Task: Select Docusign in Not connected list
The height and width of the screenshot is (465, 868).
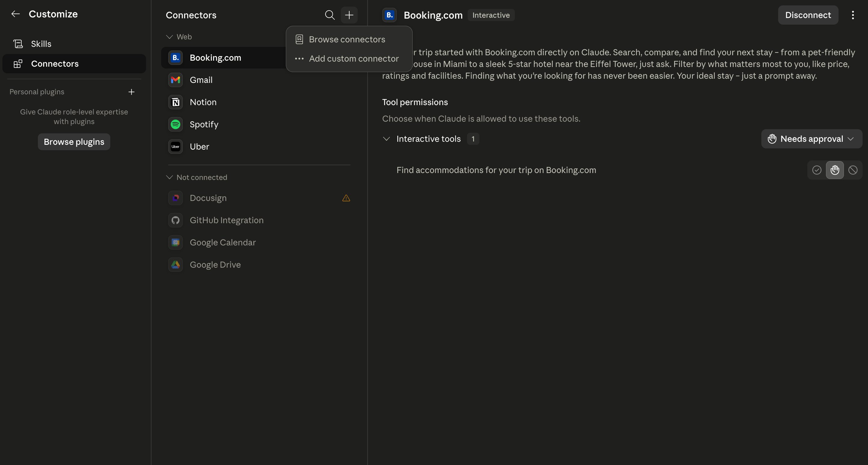Action: click(x=259, y=198)
